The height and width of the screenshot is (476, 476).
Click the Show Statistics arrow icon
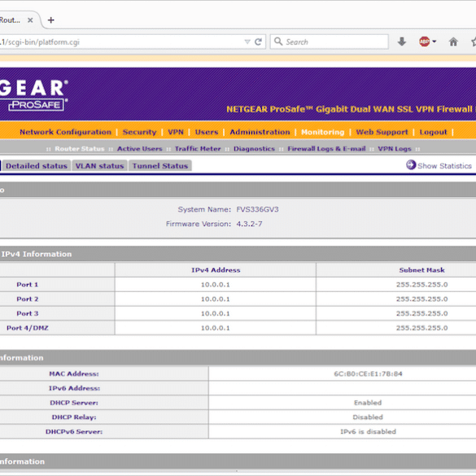tap(411, 165)
